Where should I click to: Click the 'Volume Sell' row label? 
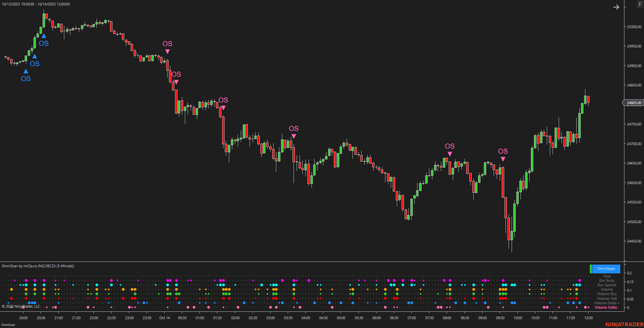(607, 298)
